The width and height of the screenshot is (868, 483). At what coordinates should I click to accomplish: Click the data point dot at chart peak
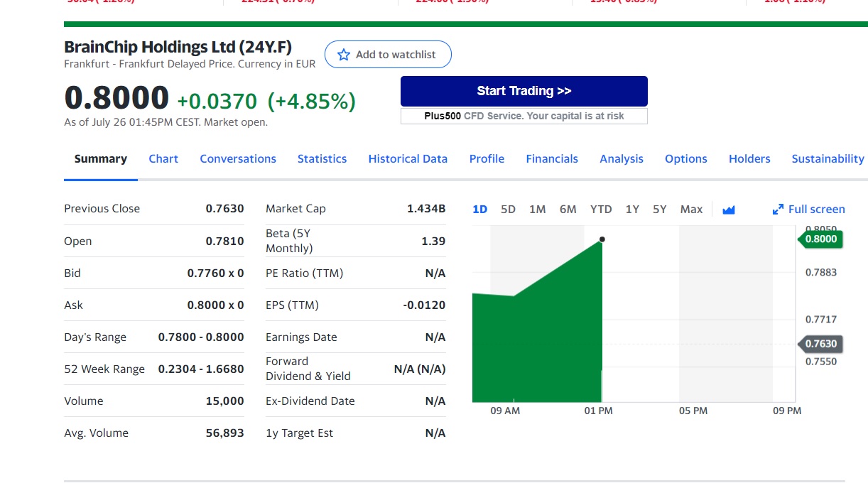[x=602, y=239]
